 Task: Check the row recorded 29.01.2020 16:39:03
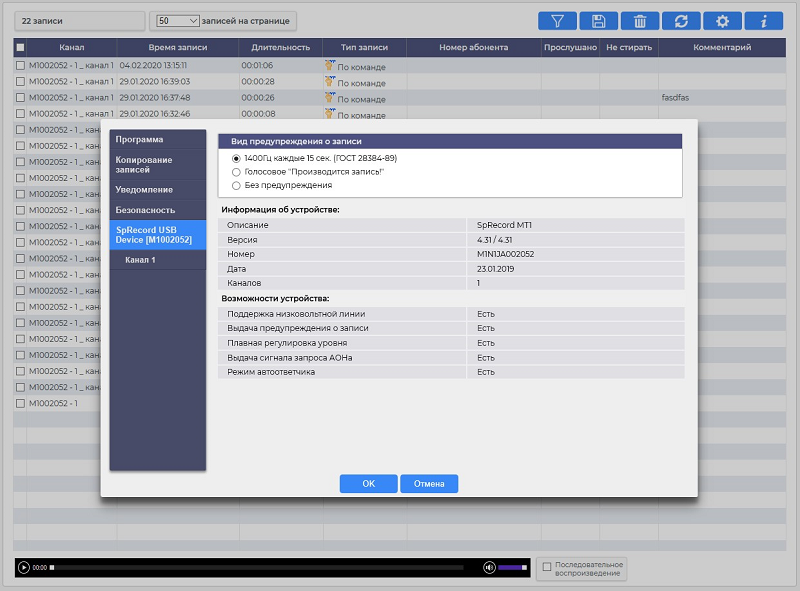coord(20,81)
